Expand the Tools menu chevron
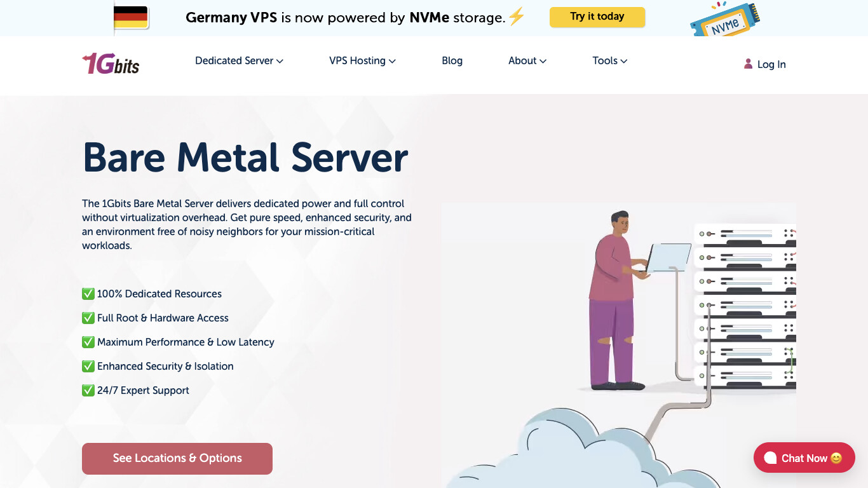 (624, 61)
